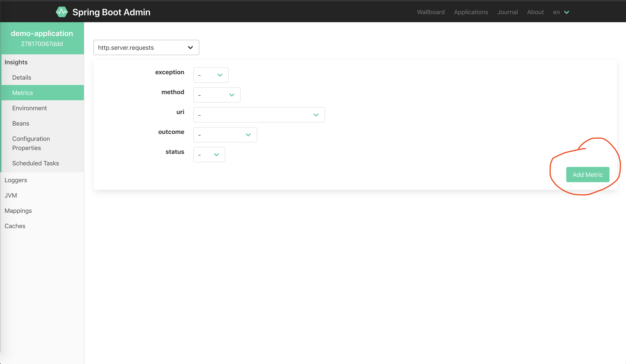Open Applications in top navigation

[x=471, y=12]
